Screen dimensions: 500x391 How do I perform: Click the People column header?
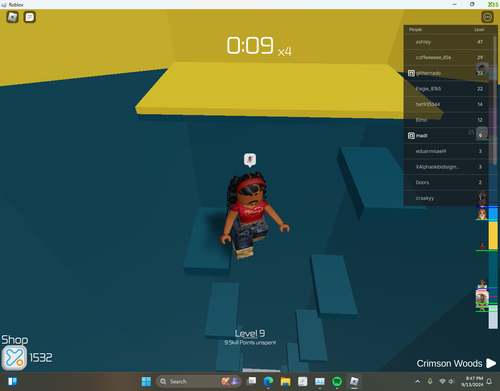click(x=415, y=30)
